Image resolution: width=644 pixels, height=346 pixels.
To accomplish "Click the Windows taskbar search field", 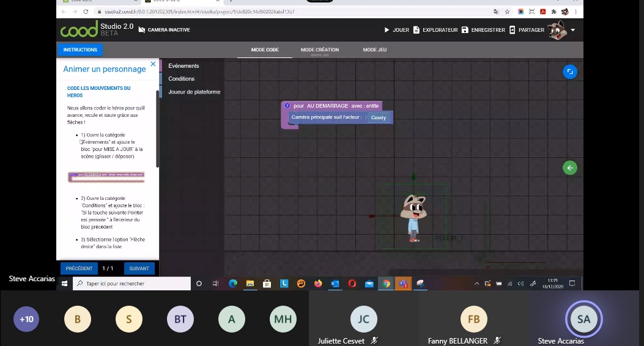I will coord(131,284).
